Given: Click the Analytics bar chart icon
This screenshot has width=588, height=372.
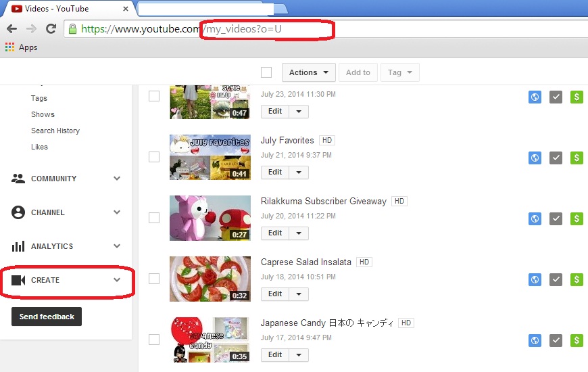Looking at the screenshot, I should pos(18,246).
